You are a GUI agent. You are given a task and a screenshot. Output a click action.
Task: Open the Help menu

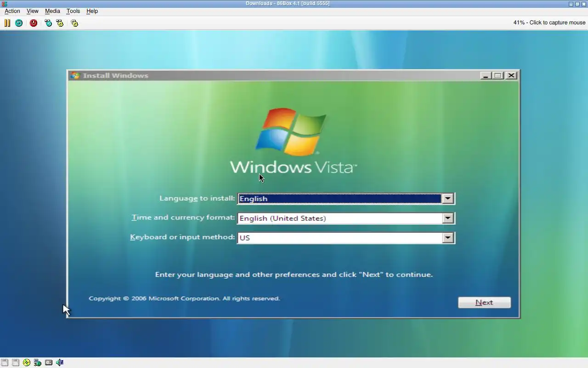[92, 11]
